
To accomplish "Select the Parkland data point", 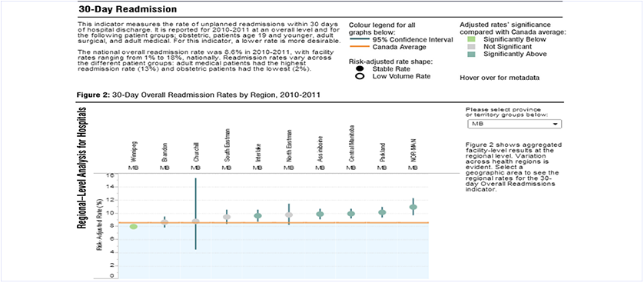I will pyautogui.click(x=382, y=212).
